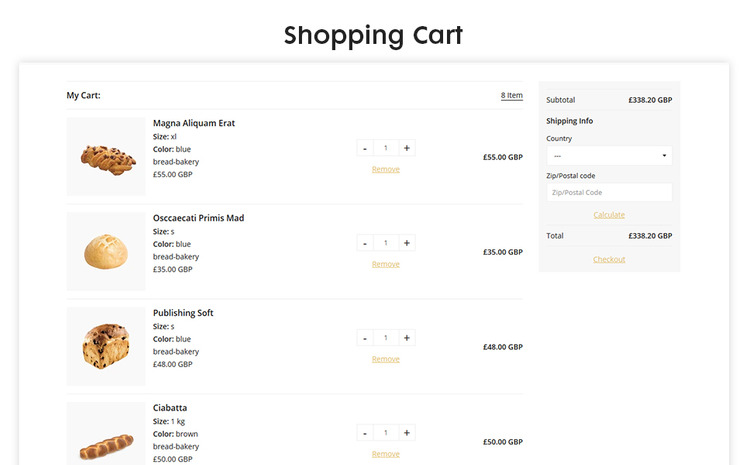748x465 pixels.
Task: Remove Publishing Soft from cart
Action: 385,359
